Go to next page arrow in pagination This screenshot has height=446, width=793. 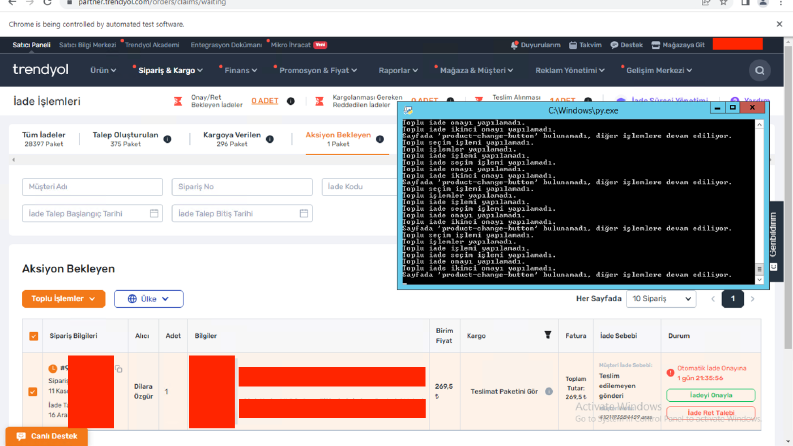pos(753,299)
